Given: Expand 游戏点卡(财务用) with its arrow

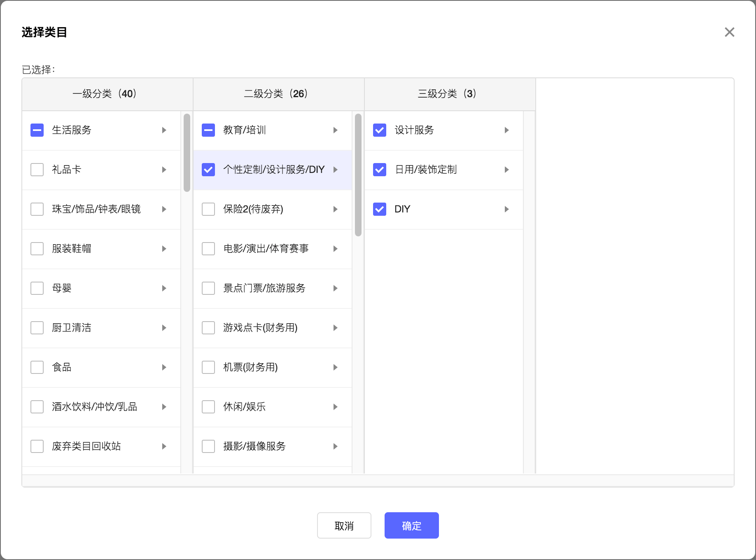Looking at the screenshot, I should (x=336, y=328).
